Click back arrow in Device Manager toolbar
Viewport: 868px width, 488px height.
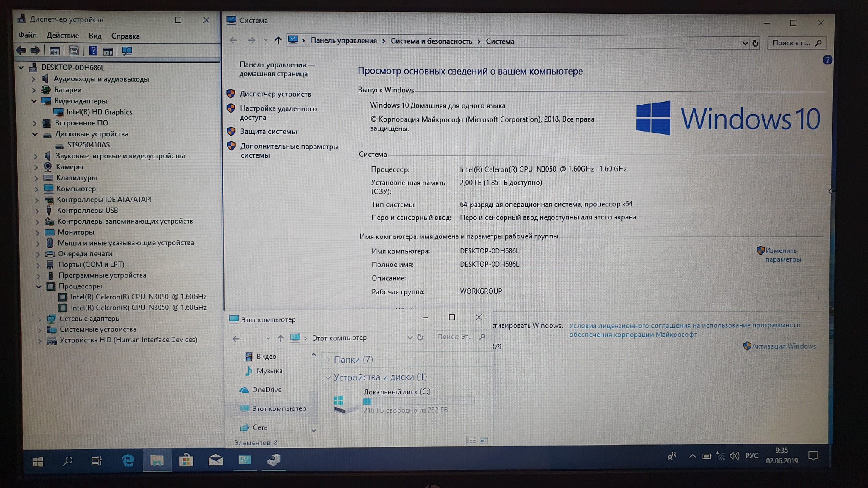(x=21, y=51)
